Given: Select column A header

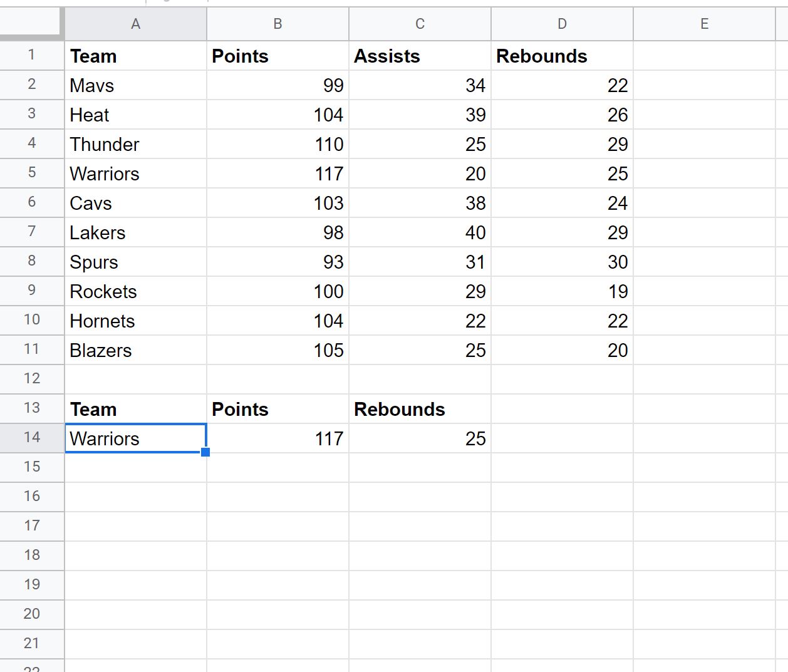Looking at the screenshot, I should (135, 24).
